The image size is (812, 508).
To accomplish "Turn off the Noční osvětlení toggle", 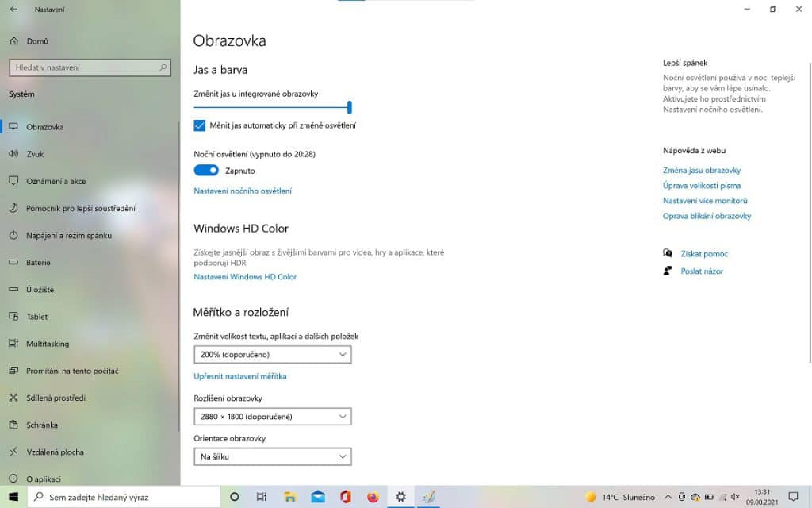I will pyautogui.click(x=206, y=171).
